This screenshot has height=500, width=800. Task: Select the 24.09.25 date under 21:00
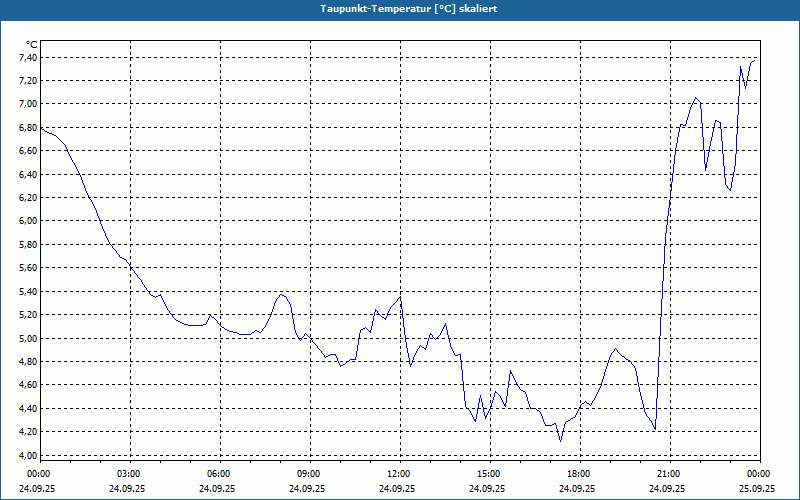667,488
